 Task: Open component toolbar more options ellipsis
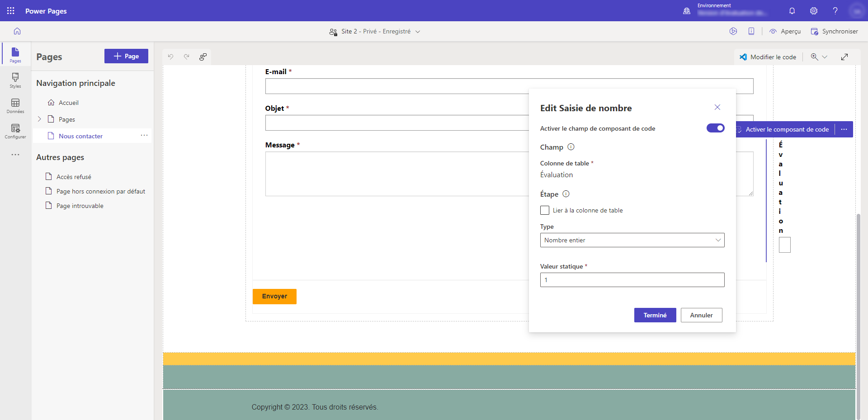point(844,129)
